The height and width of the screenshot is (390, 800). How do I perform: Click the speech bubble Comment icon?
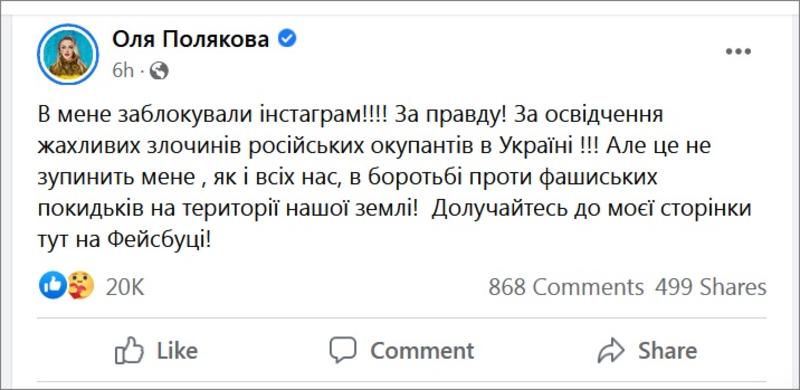tap(342, 350)
